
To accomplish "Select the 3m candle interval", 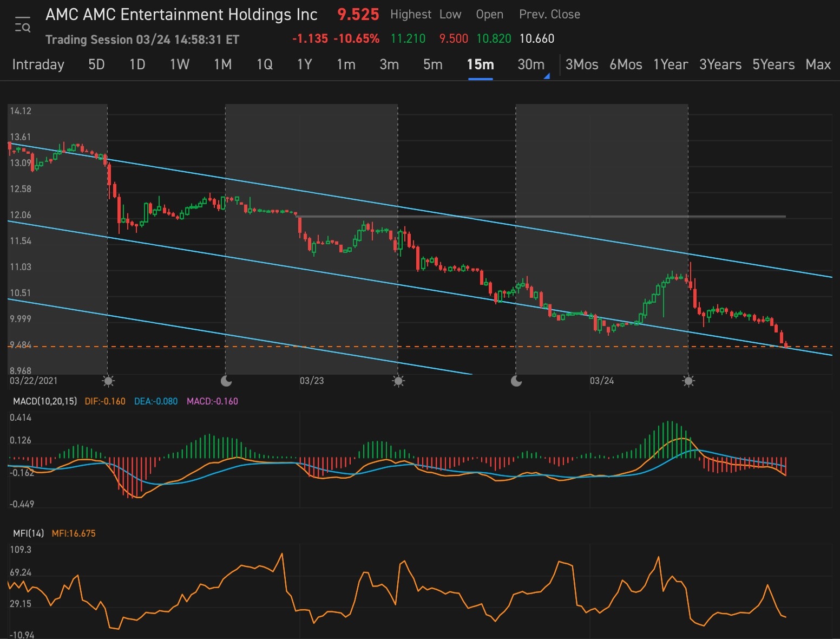I will (x=389, y=64).
